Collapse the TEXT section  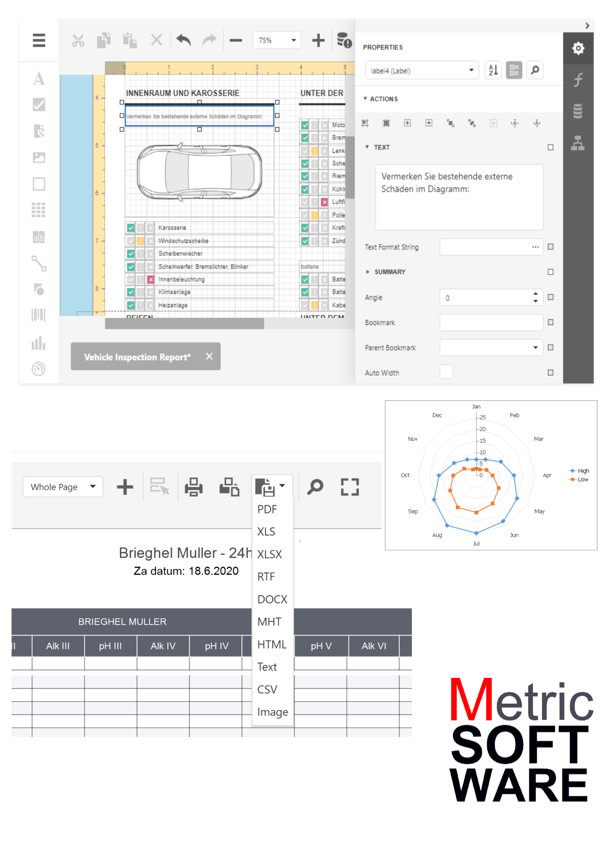pos(367,147)
